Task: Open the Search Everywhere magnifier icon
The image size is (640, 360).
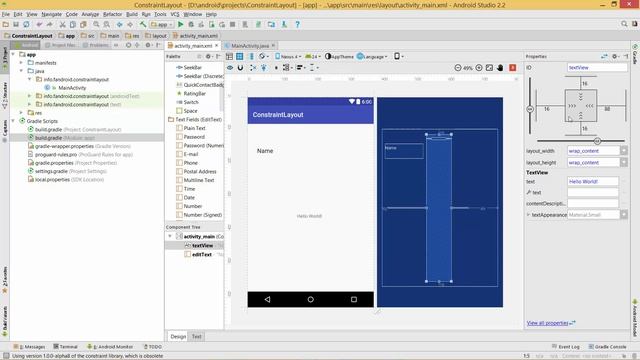Action: (624, 24)
